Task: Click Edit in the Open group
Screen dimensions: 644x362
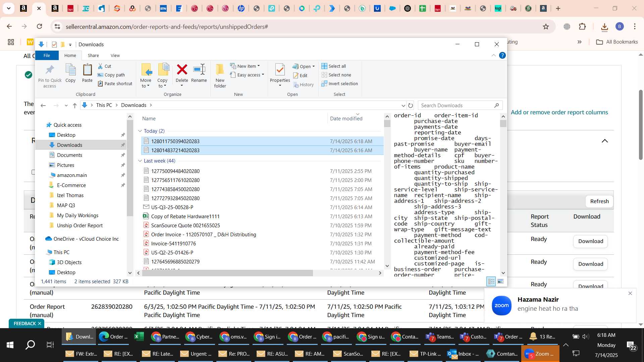Action: pos(300,75)
